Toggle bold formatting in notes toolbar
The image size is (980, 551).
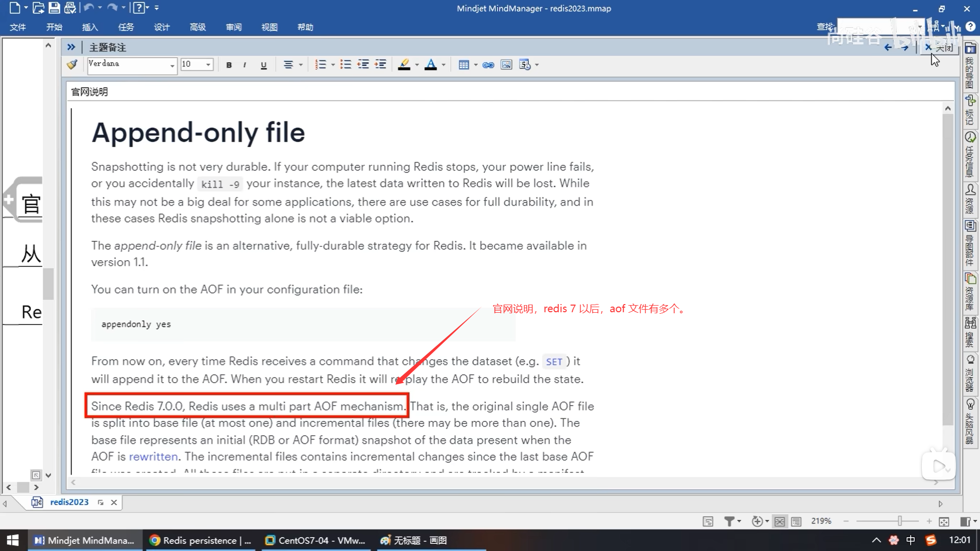(x=229, y=65)
